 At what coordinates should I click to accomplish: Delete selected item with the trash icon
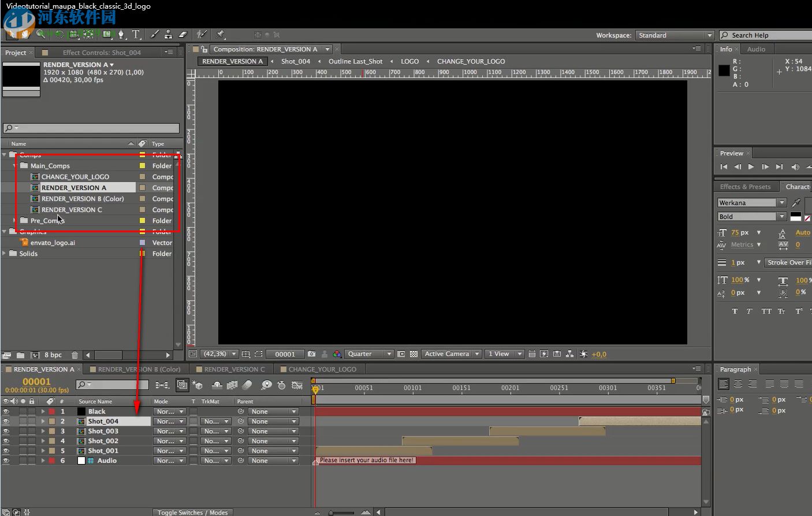pos(75,355)
